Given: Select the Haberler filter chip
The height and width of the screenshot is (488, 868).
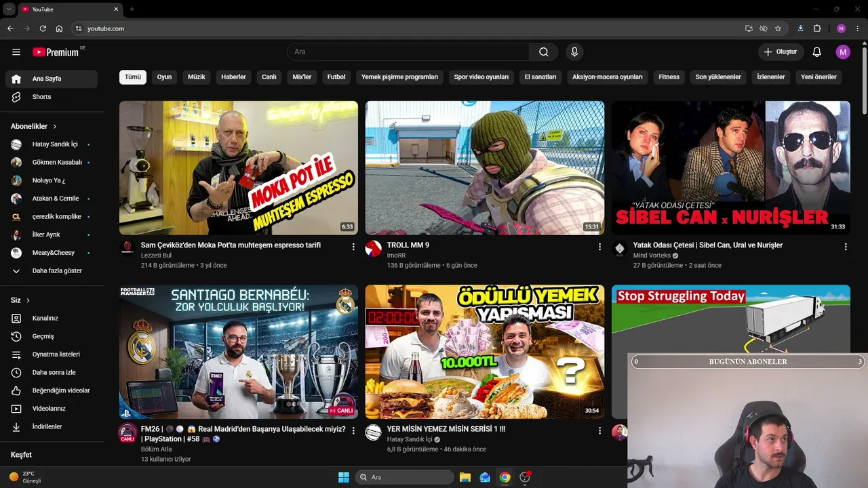Looking at the screenshot, I should click(x=233, y=77).
